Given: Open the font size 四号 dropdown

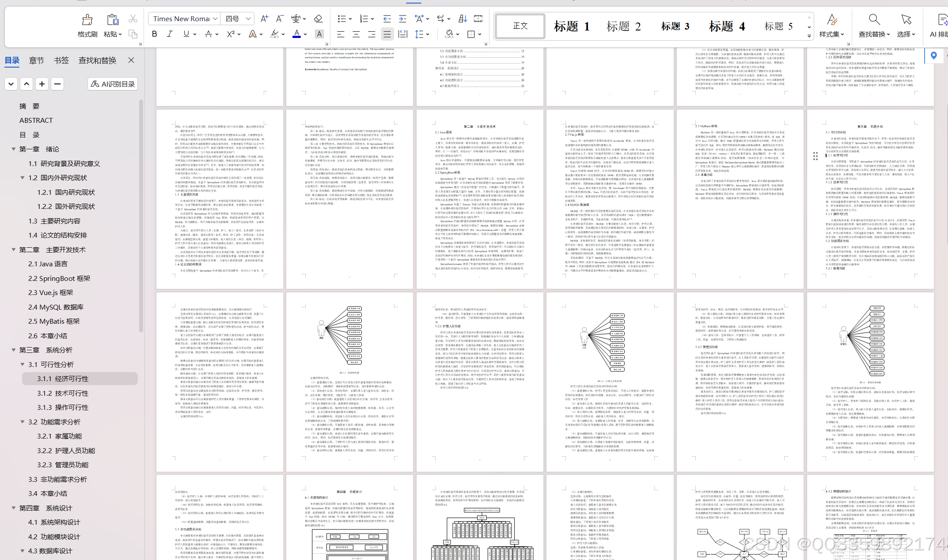Looking at the screenshot, I should click(248, 19).
